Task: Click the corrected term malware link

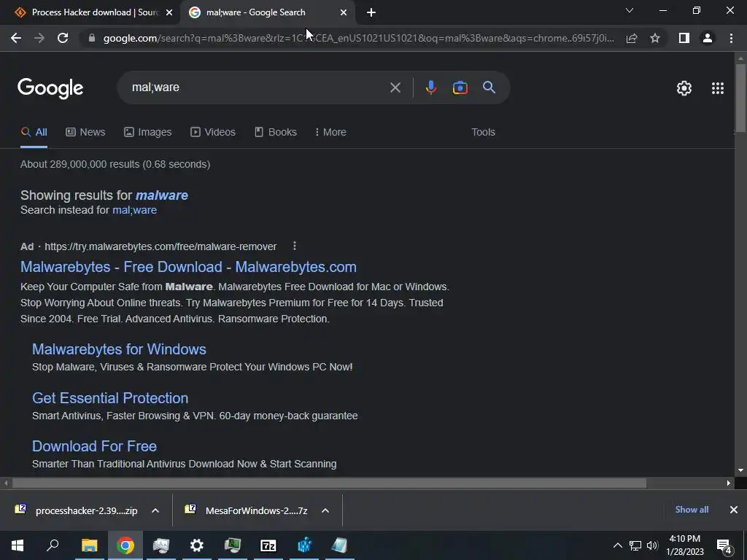Action: pyautogui.click(x=161, y=195)
